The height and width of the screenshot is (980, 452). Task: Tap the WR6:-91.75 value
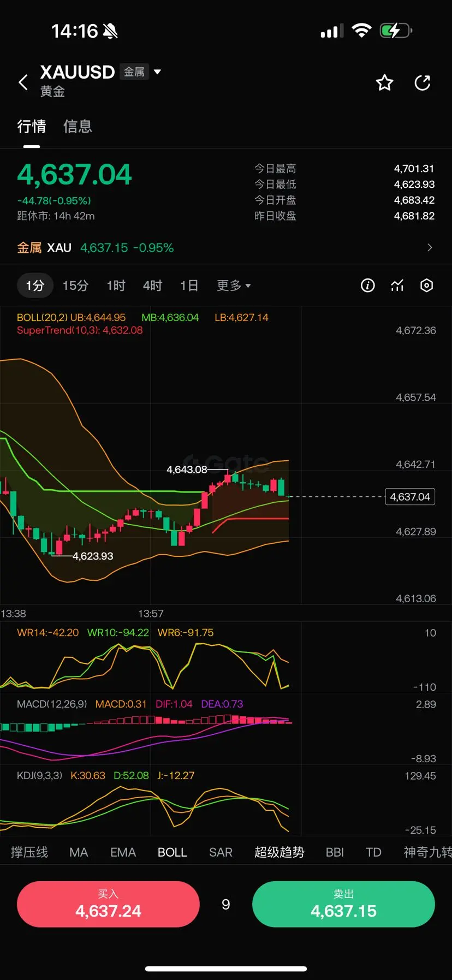tap(186, 632)
